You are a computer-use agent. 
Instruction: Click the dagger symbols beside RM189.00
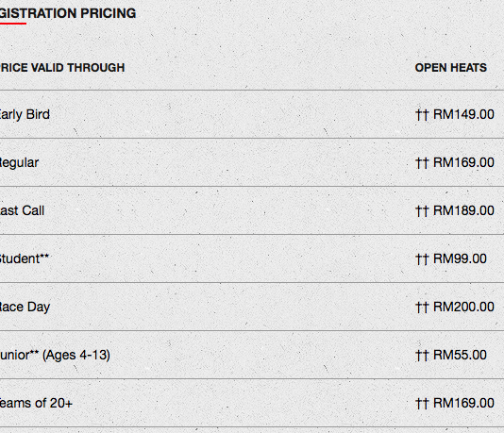click(x=422, y=211)
